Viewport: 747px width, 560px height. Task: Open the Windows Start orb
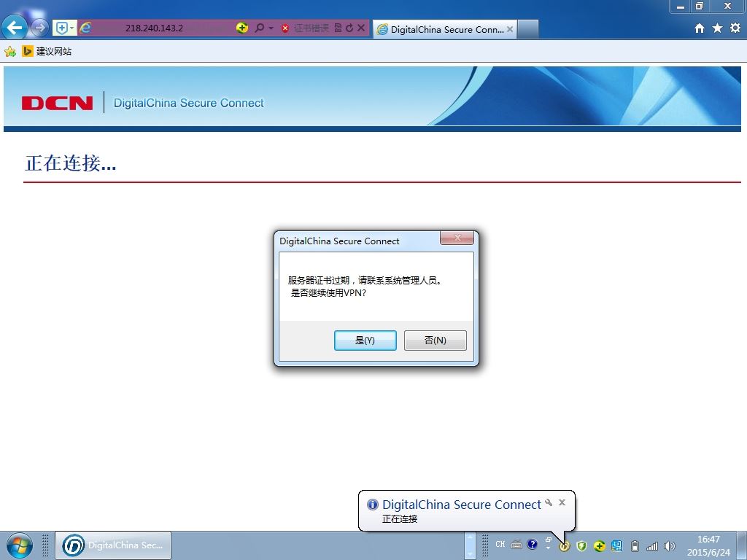[x=20, y=545]
